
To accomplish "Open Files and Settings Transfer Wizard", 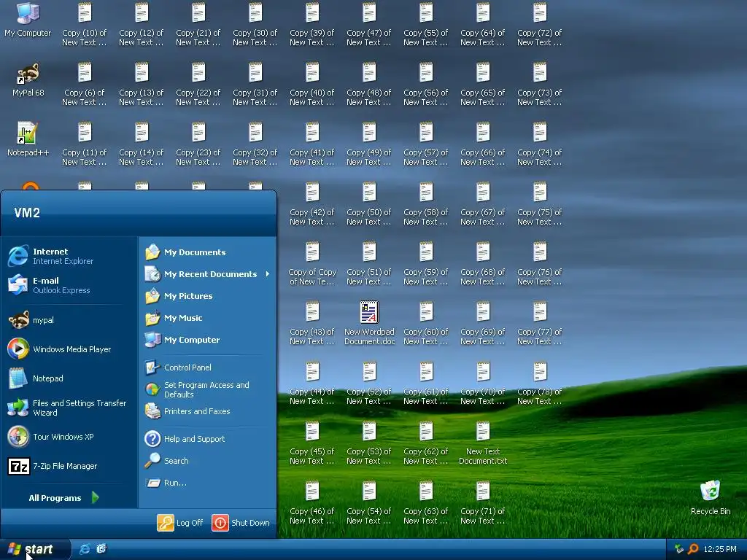I will pyautogui.click(x=69, y=408).
